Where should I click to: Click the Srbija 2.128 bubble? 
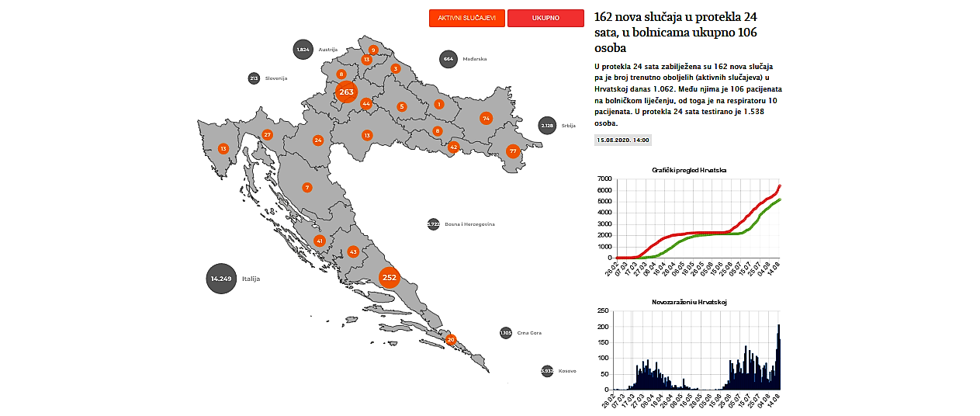coord(547,126)
